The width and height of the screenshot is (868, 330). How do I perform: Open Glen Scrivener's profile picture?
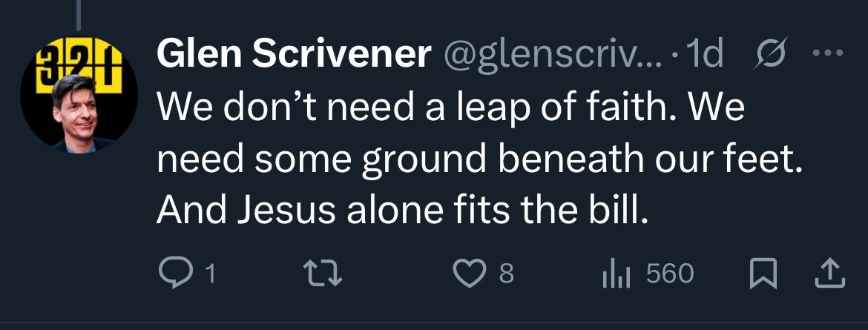point(79,98)
